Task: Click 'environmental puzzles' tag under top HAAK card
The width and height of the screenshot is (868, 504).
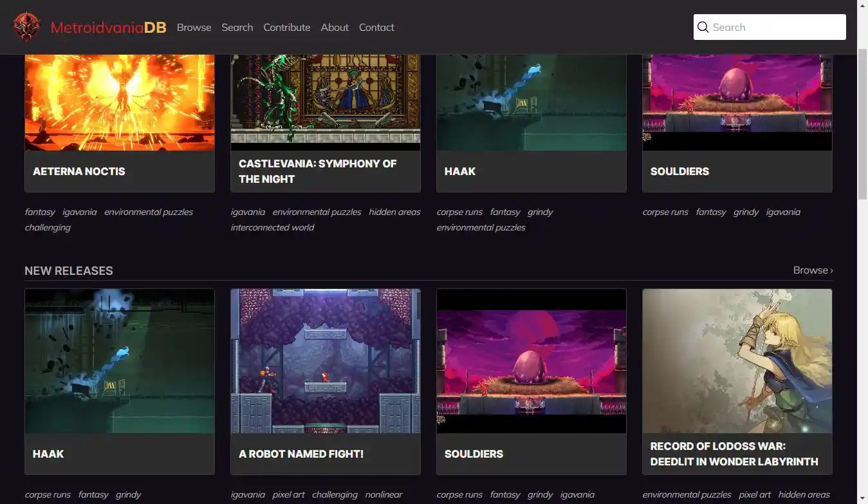Action: pyautogui.click(x=481, y=227)
